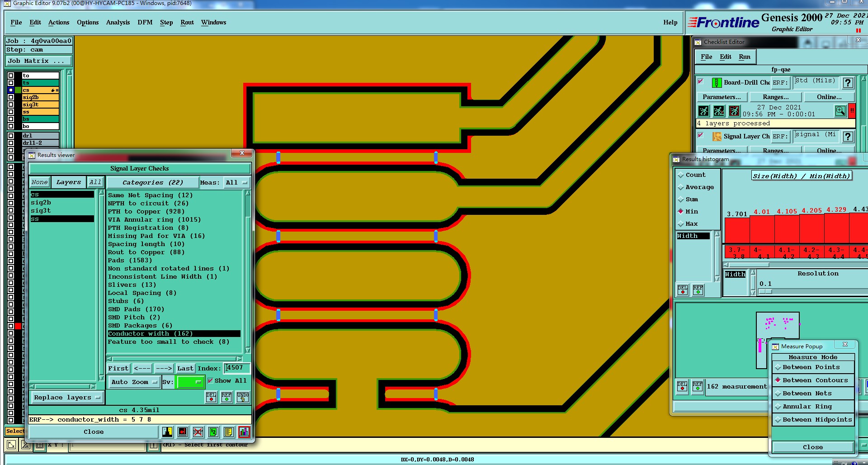Click the red dot display icon
The width and height of the screenshot is (868, 465).
[183, 432]
